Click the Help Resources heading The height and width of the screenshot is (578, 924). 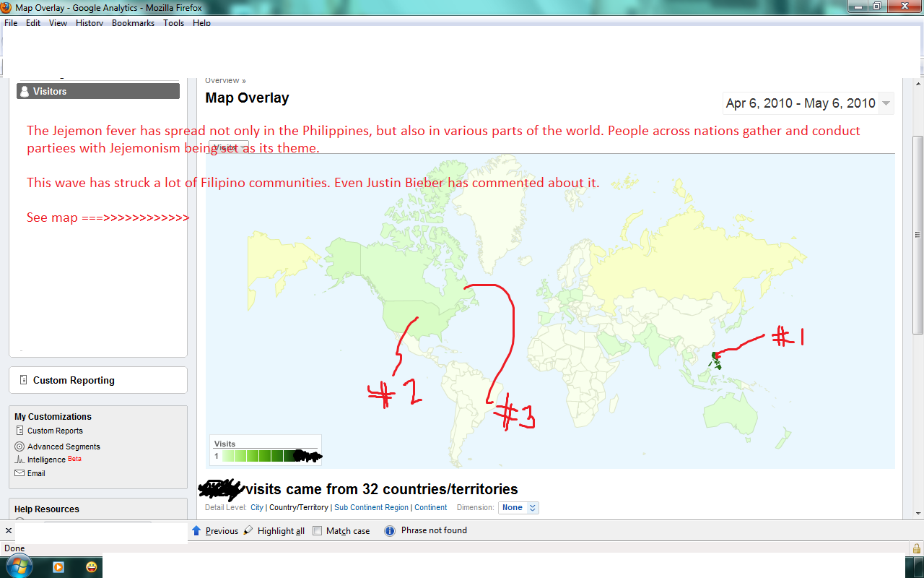47,509
